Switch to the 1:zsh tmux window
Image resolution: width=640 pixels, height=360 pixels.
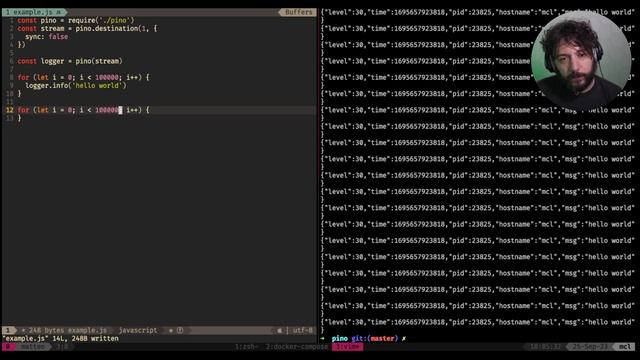(x=246, y=347)
